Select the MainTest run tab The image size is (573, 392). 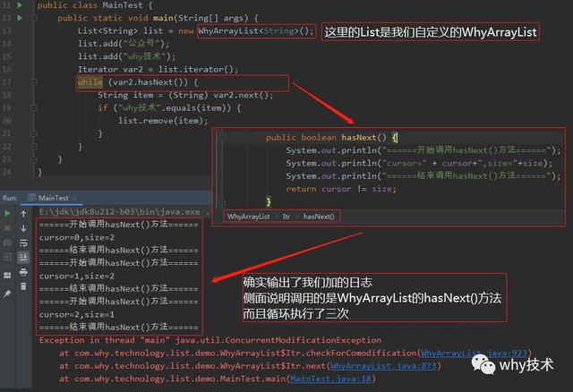click(53, 198)
